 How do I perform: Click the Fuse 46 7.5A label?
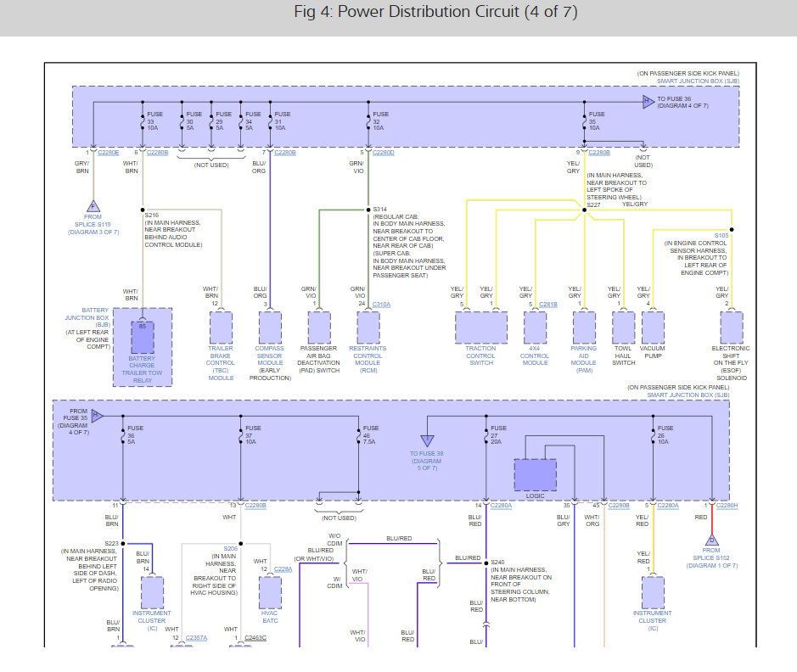pyautogui.click(x=371, y=434)
